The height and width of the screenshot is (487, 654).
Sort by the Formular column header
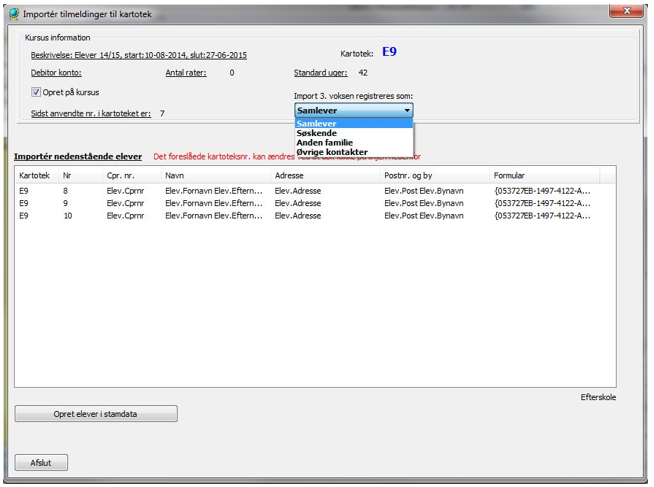click(x=544, y=176)
